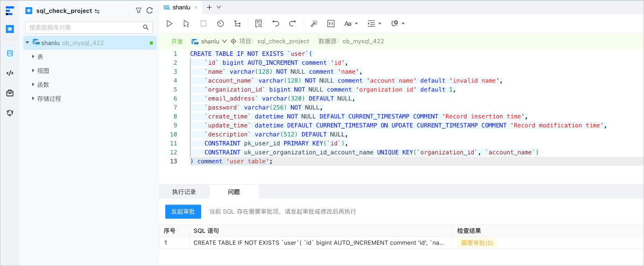The image size is (644, 266).
Task: Click the 序号 column header
Action: pos(170,231)
